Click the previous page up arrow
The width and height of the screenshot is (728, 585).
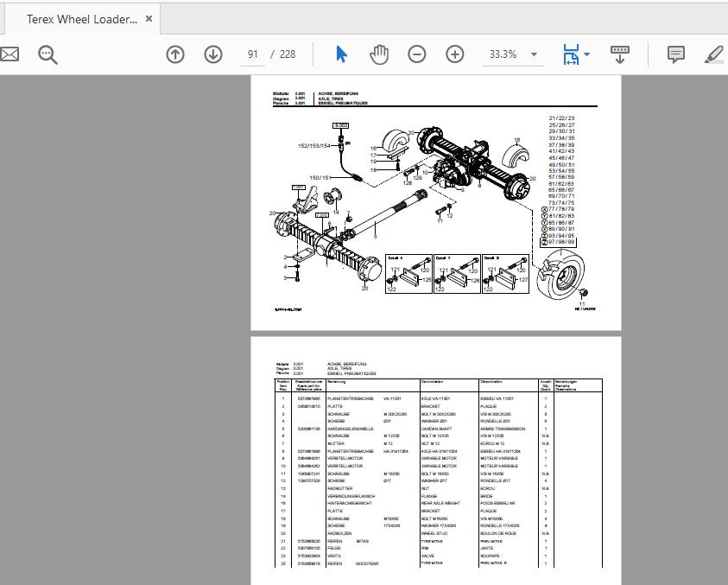(175, 54)
